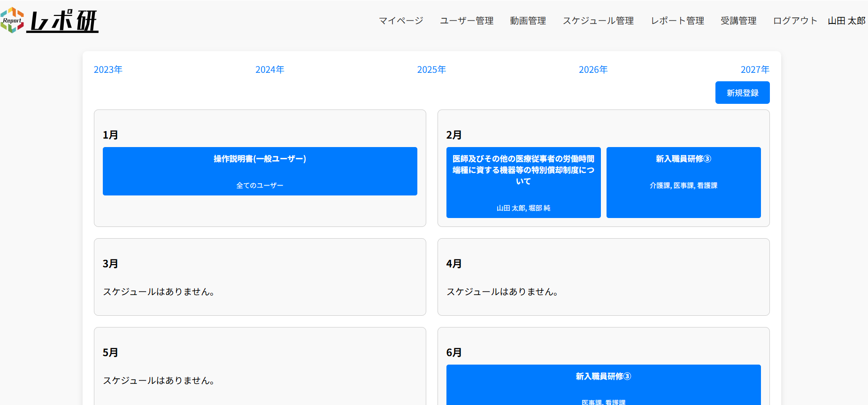Show the 2025年 schedule

(431, 70)
